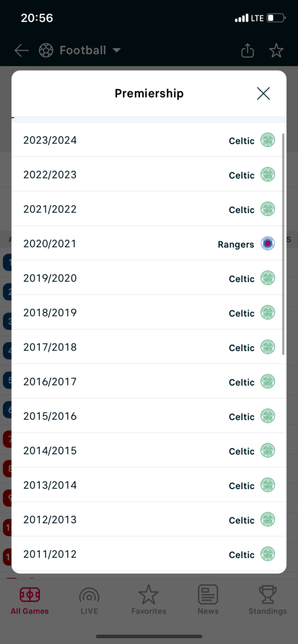The height and width of the screenshot is (644, 298).
Task: Tap the Celtic crest in 2011/2012 row
Action: coord(268,554)
